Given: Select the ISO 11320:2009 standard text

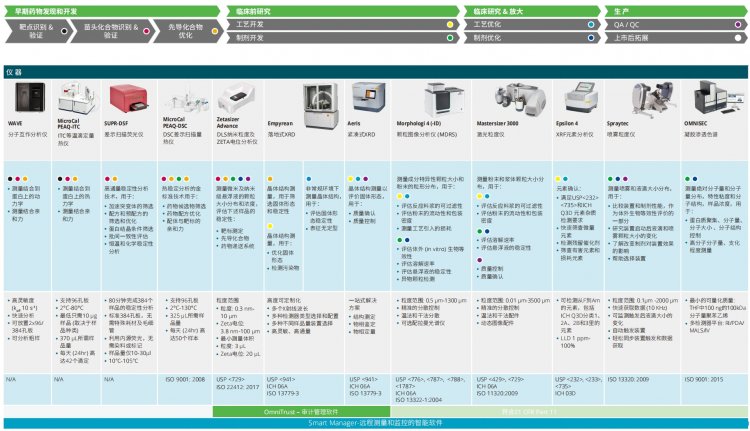Looking at the screenshot, I should pos(497,393).
